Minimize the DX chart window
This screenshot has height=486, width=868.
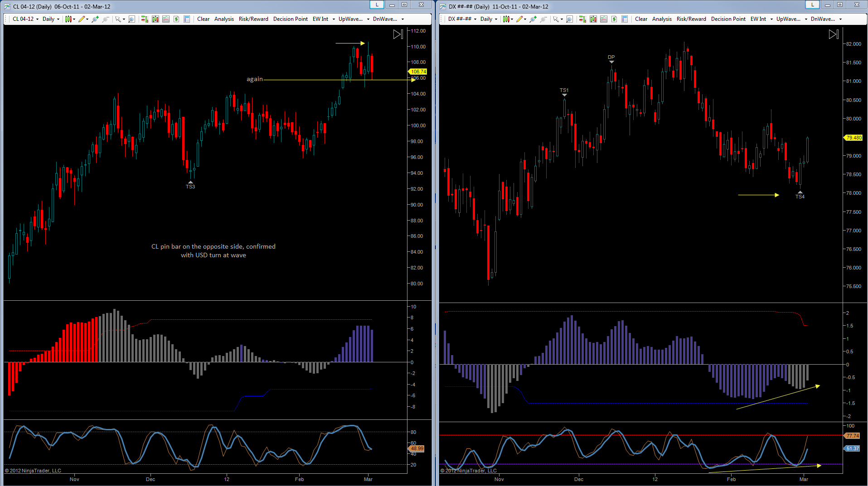[827, 5]
